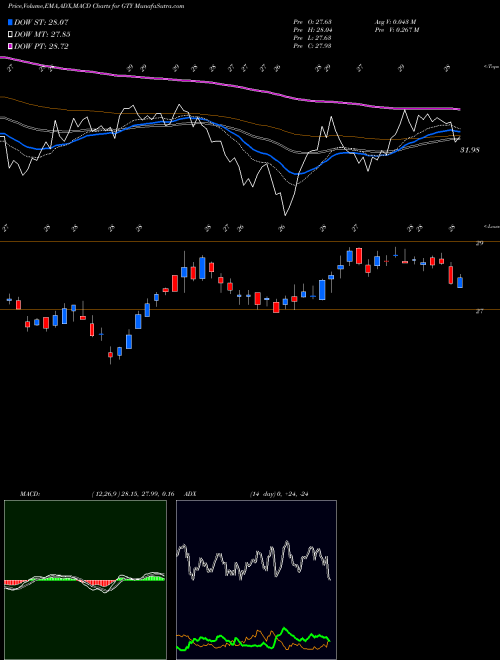Click the 31.98 price label on EMA chart
Viewport: 500px width, 660px height.
tap(469, 149)
